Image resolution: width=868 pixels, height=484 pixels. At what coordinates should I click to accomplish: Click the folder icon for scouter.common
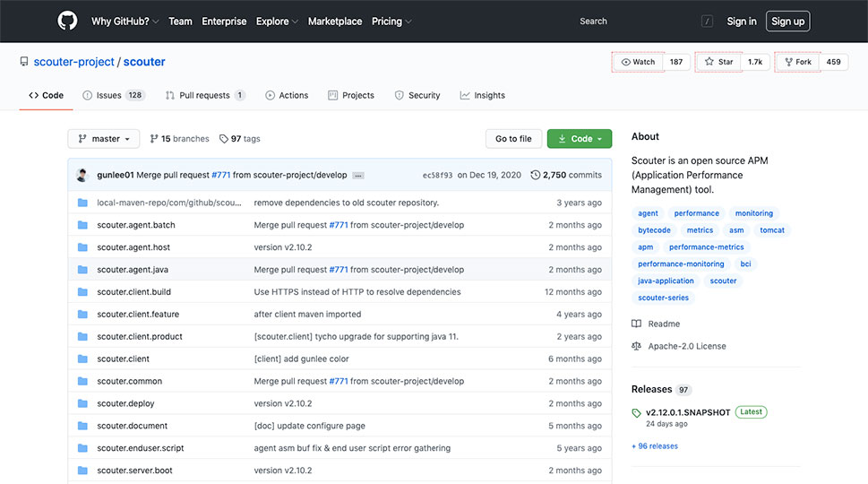[x=82, y=381]
